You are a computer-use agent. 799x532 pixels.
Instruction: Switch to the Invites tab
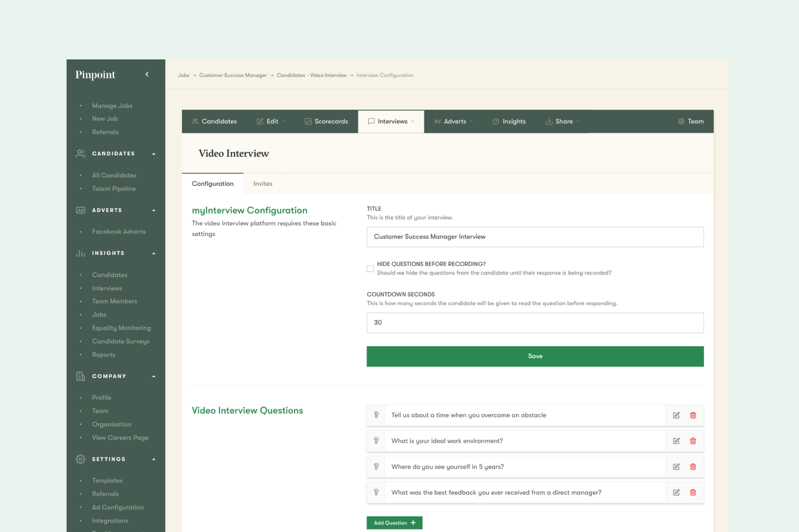click(263, 184)
